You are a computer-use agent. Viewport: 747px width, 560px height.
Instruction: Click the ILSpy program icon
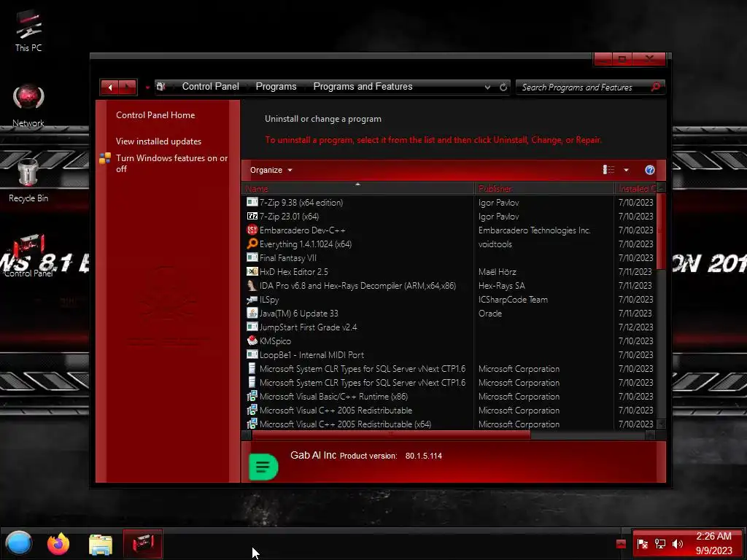tap(252, 300)
